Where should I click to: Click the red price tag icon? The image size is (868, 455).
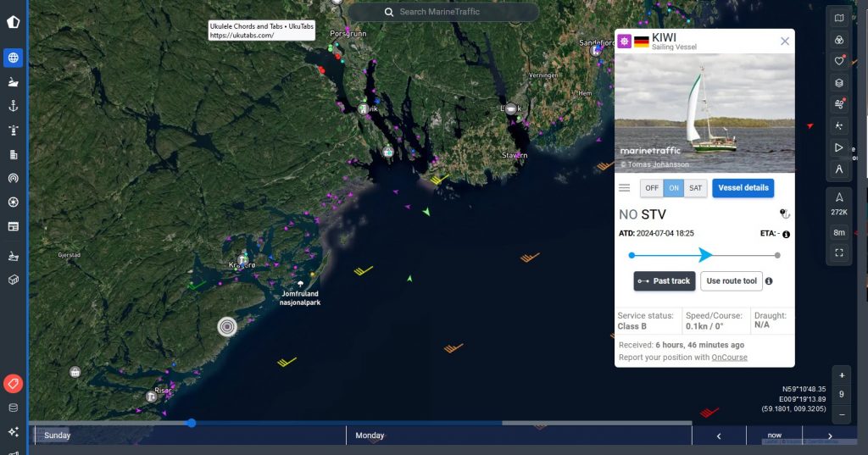(13, 384)
